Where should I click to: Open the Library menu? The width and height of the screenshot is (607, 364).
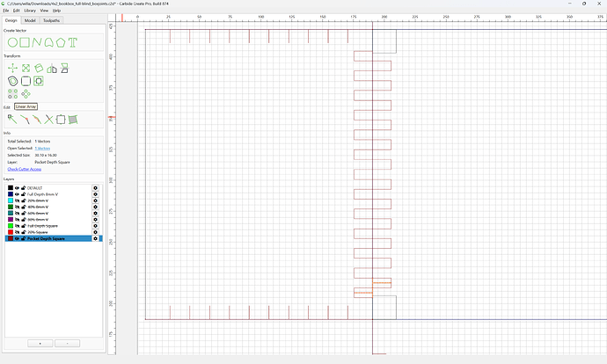(x=30, y=11)
